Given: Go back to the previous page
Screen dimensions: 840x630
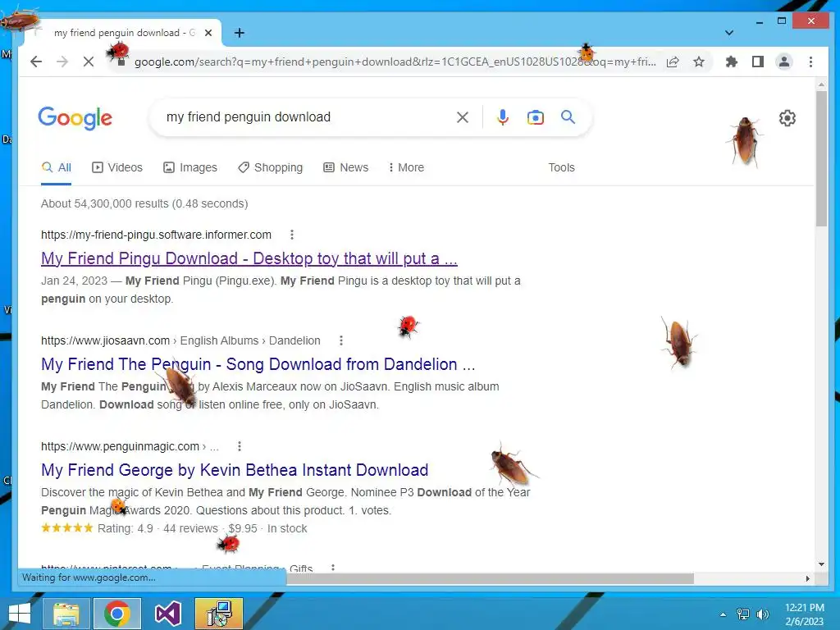Looking at the screenshot, I should coord(36,62).
